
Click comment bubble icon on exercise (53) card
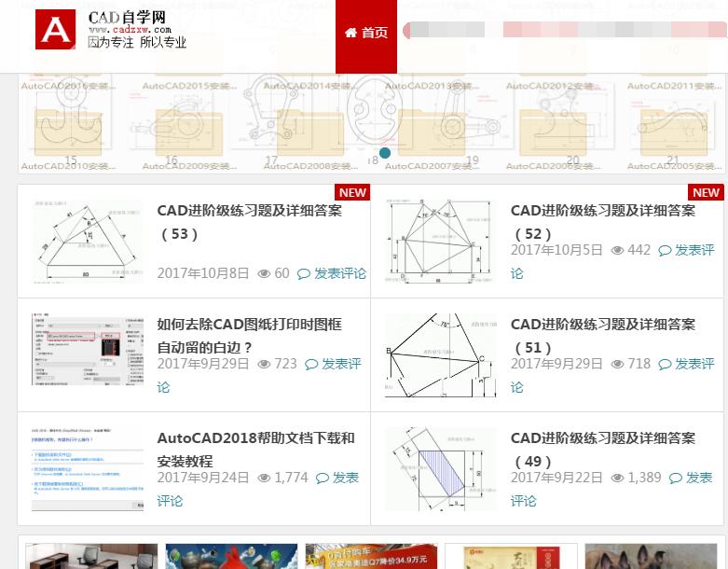[304, 274]
